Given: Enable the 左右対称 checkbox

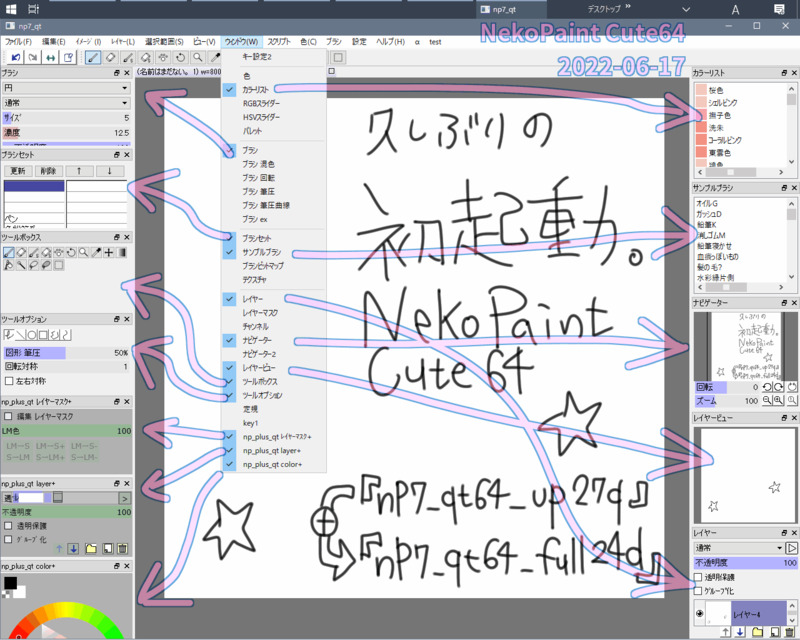Looking at the screenshot, I should pyautogui.click(x=9, y=381).
